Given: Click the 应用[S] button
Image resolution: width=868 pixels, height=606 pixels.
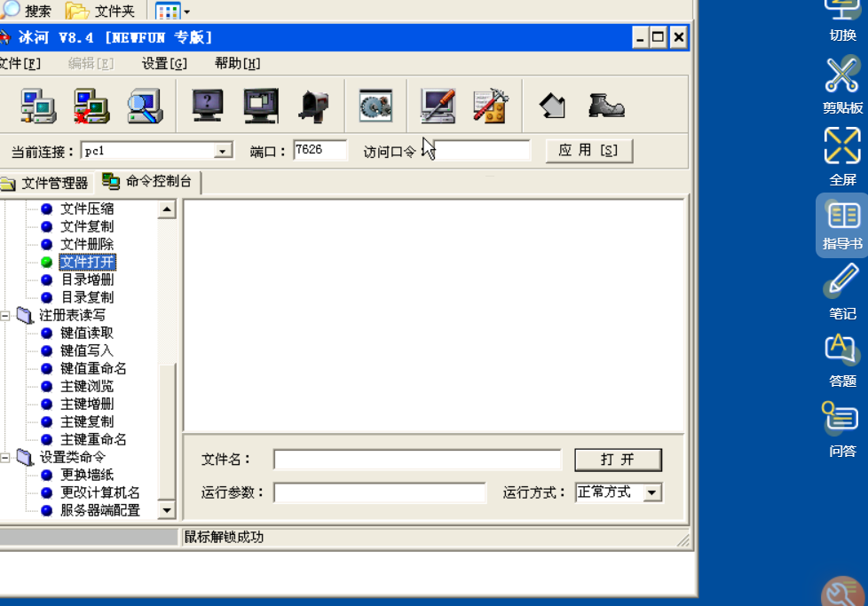Looking at the screenshot, I should [589, 151].
